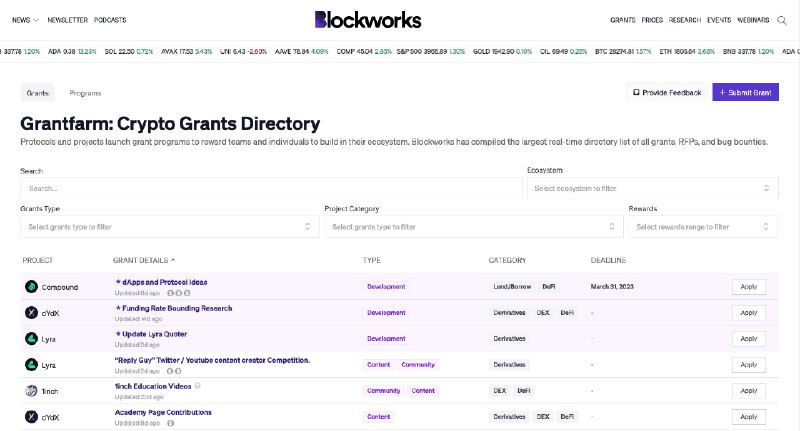Click the 1inch project logo icon

(31, 390)
